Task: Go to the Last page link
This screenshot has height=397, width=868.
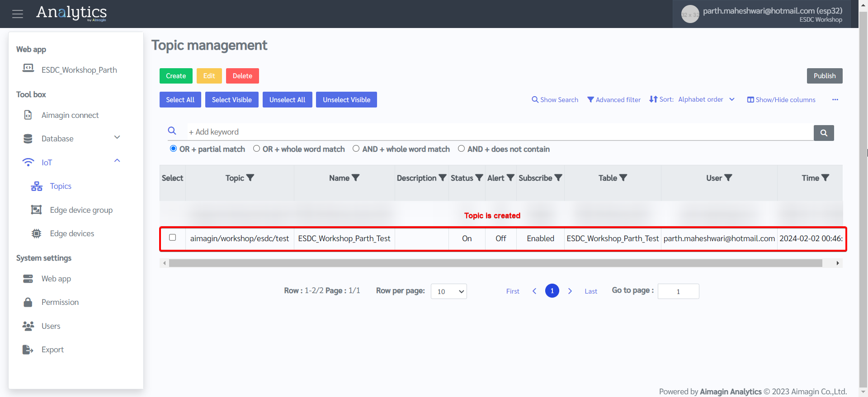Action: click(591, 291)
